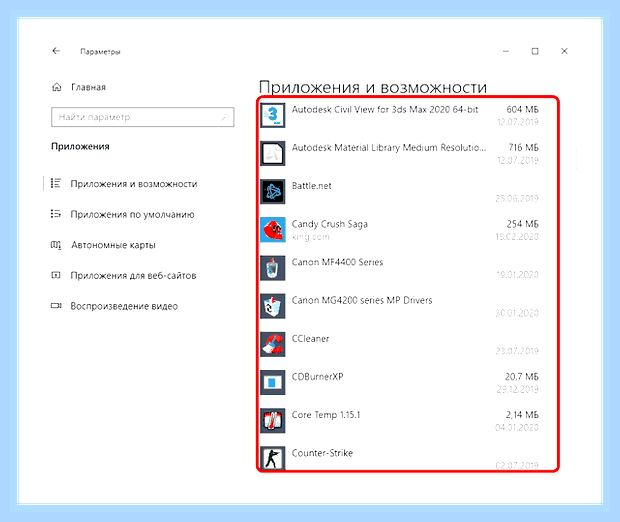
Task: Click the Autodesk Civil View app icon
Action: pyautogui.click(x=272, y=115)
